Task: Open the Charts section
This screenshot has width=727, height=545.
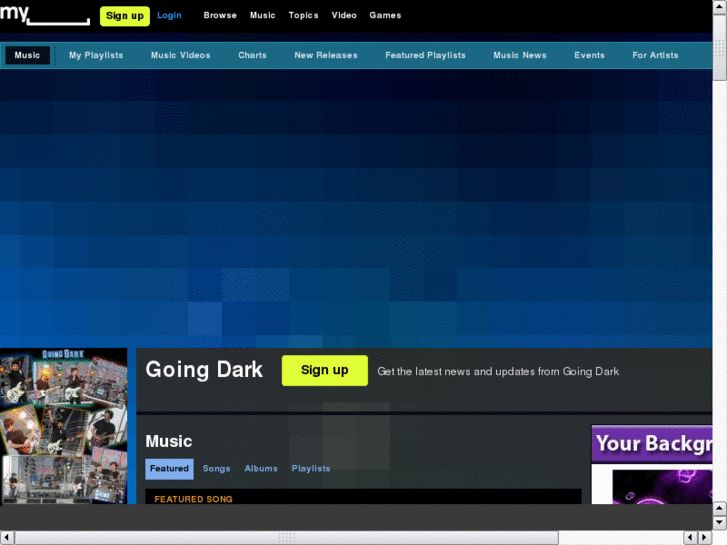Action: pos(252,55)
